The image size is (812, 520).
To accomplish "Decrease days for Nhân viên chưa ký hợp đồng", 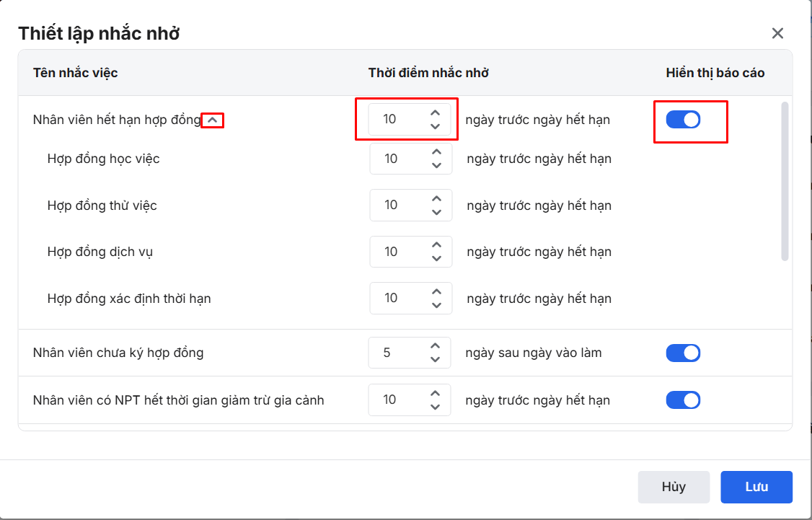I will coord(435,359).
